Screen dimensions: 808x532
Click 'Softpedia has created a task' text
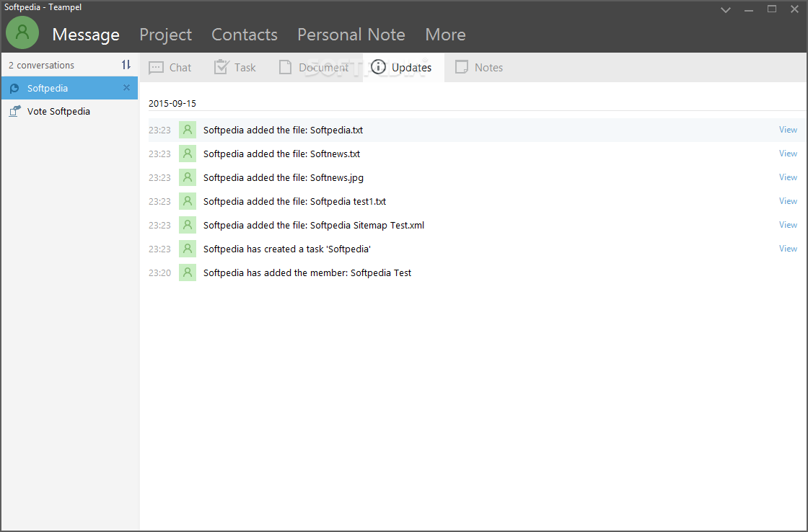point(287,249)
